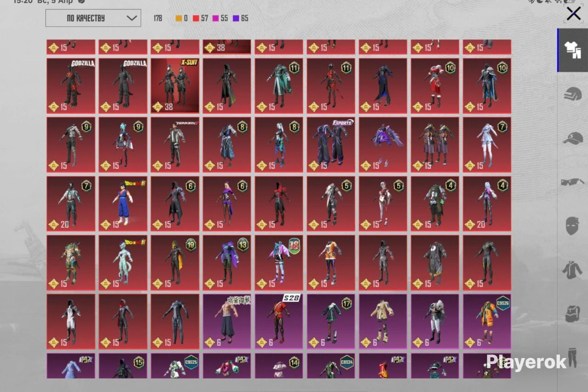Open the sunglasses category in the sidebar
Viewport: 588px width, 392px height.
click(573, 182)
